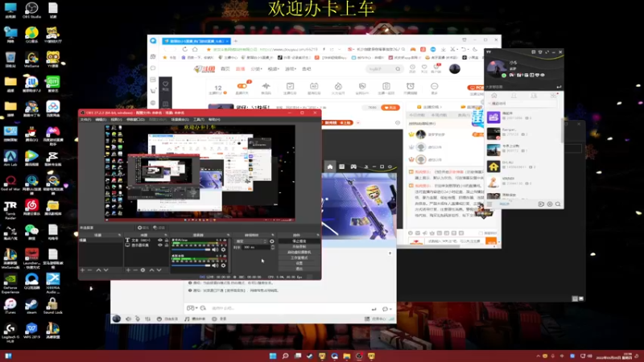Open the taskbar search icon
The image size is (644, 362).
click(x=285, y=356)
